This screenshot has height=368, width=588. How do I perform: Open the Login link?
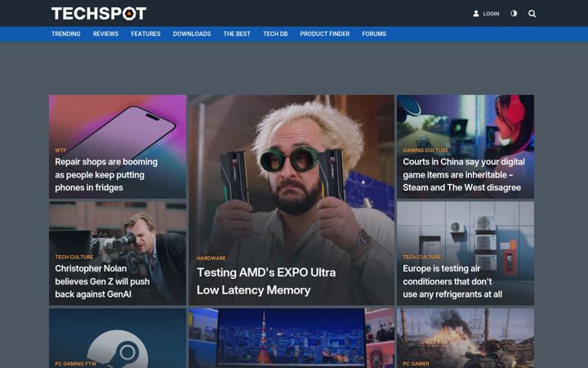tap(491, 14)
